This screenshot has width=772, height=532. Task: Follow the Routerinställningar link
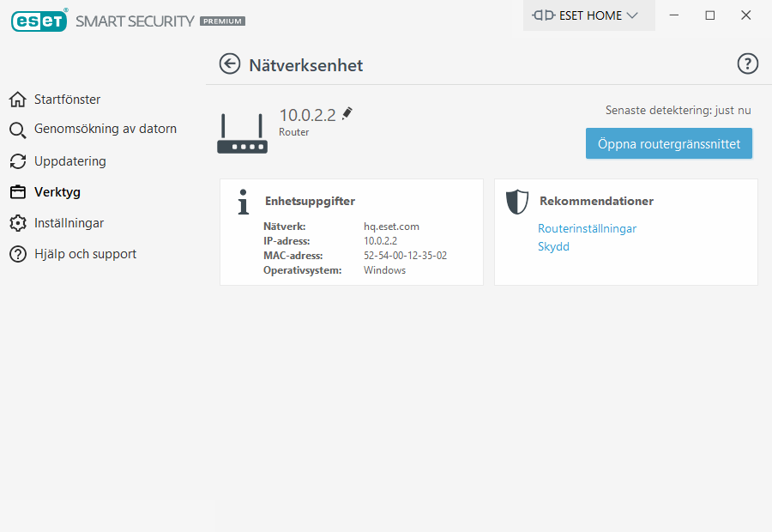click(x=587, y=228)
